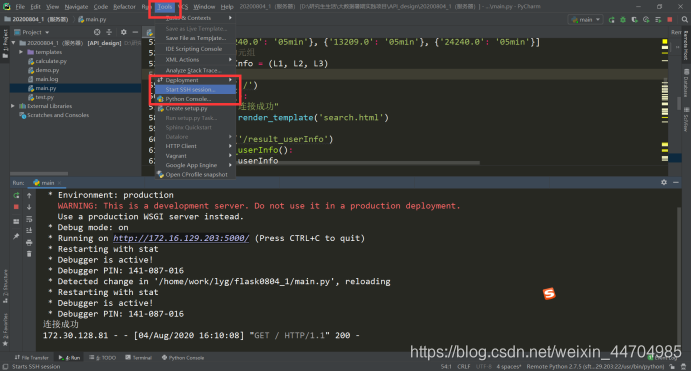The image size is (692, 371).
Task: Hide the Project panel with minus icon
Action: pyautogui.click(x=135, y=32)
